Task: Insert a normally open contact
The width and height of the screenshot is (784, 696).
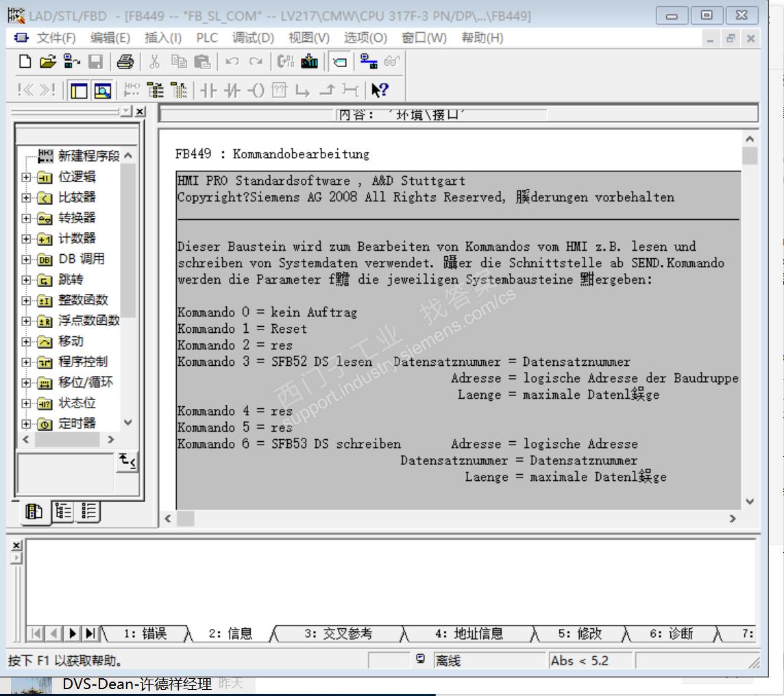Action: pos(208,90)
